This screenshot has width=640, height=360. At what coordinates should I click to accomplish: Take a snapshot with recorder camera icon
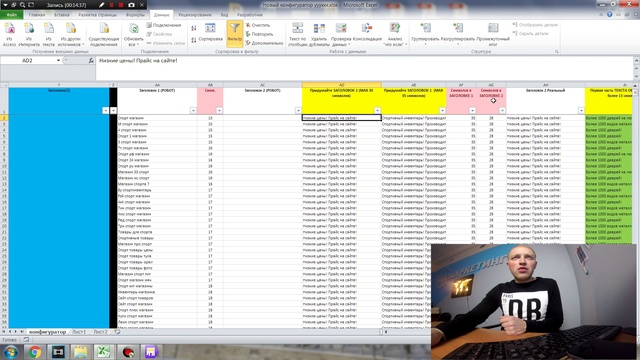pyautogui.click(x=131, y=5)
